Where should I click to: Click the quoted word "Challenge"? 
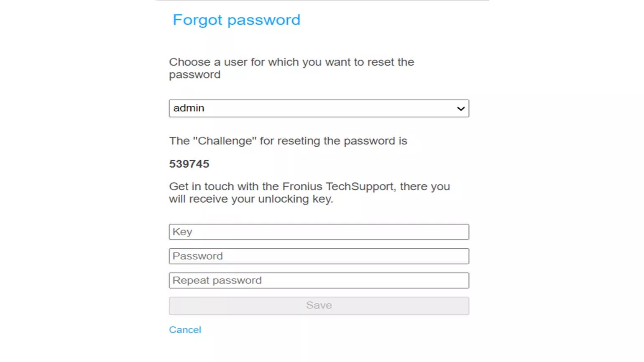tap(225, 141)
